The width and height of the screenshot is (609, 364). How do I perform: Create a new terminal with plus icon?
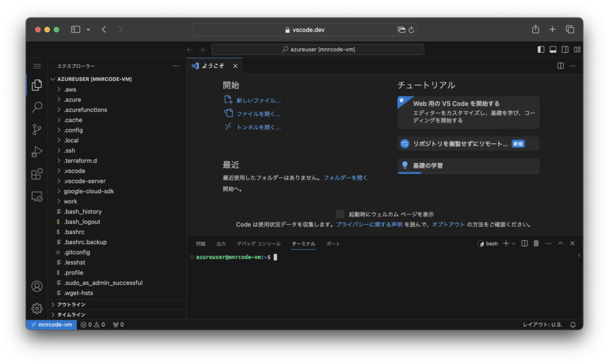tap(506, 244)
